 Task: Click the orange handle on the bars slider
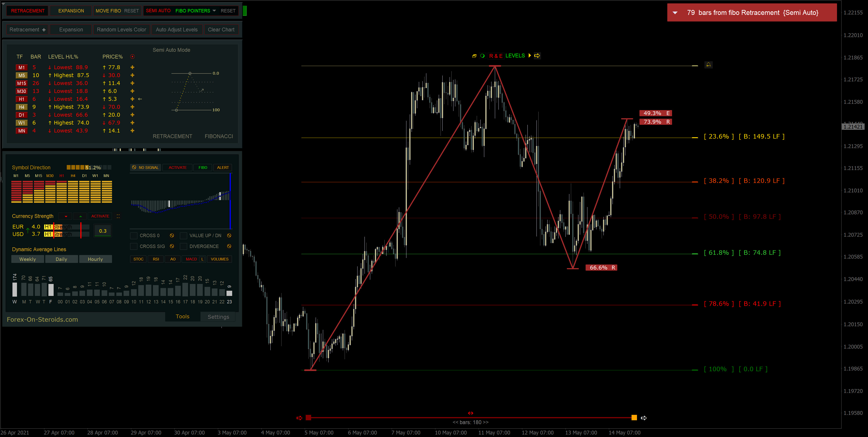click(634, 418)
